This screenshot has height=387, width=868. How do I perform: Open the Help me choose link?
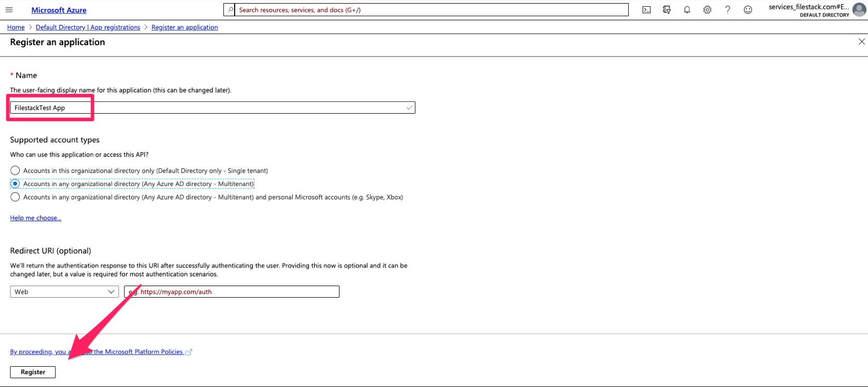pyautogui.click(x=36, y=218)
